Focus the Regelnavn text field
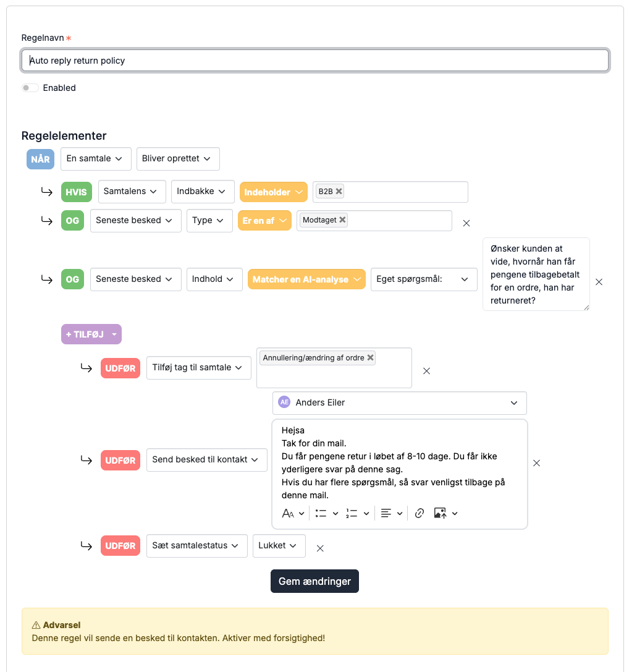The width and height of the screenshot is (637, 672). (315, 61)
